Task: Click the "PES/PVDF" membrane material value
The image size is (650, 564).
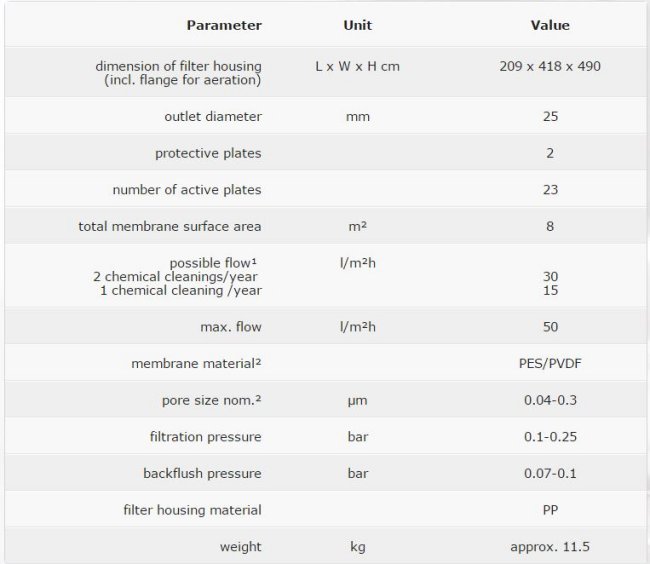Action: (549, 364)
